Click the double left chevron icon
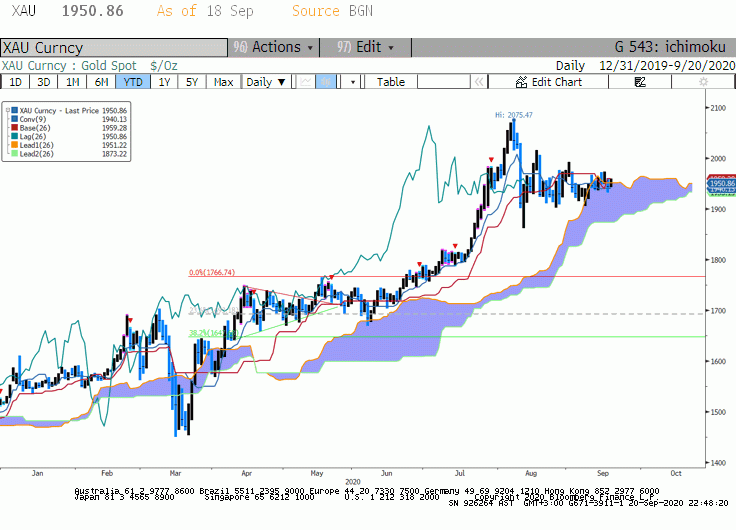Viewport: 736px width, 530px height. [x=479, y=82]
